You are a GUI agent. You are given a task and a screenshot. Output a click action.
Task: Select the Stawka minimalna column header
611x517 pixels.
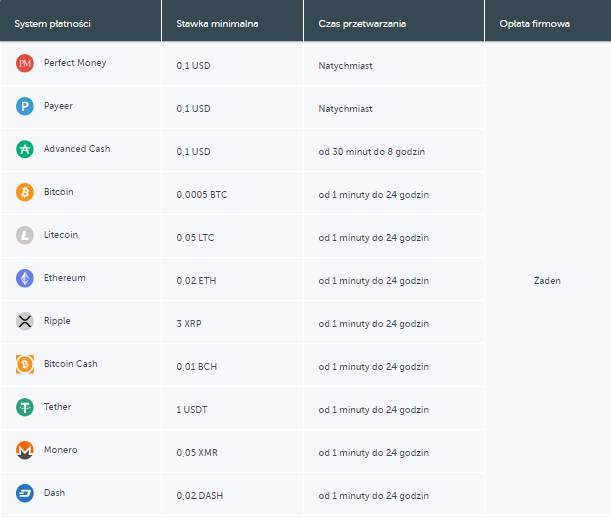point(217,22)
